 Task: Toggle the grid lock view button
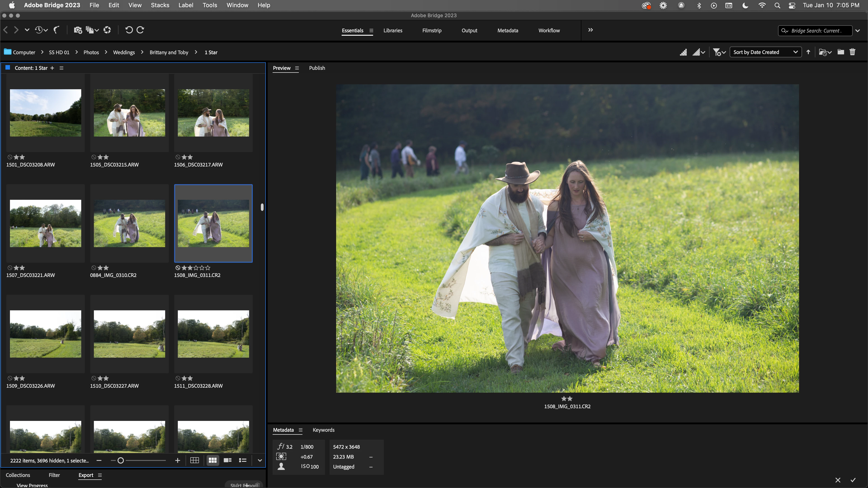pos(194,460)
